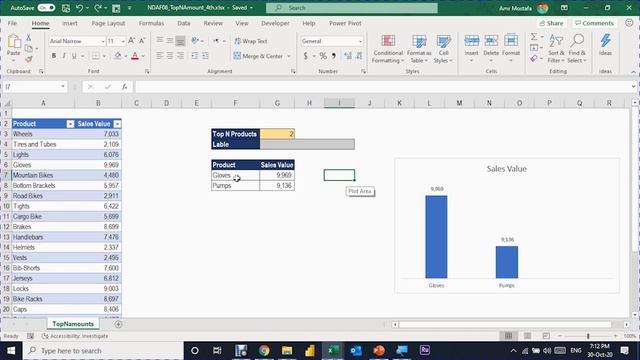Open the Sales Value column filter dropdown
The image size is (640, 360).
pos(117,124)
